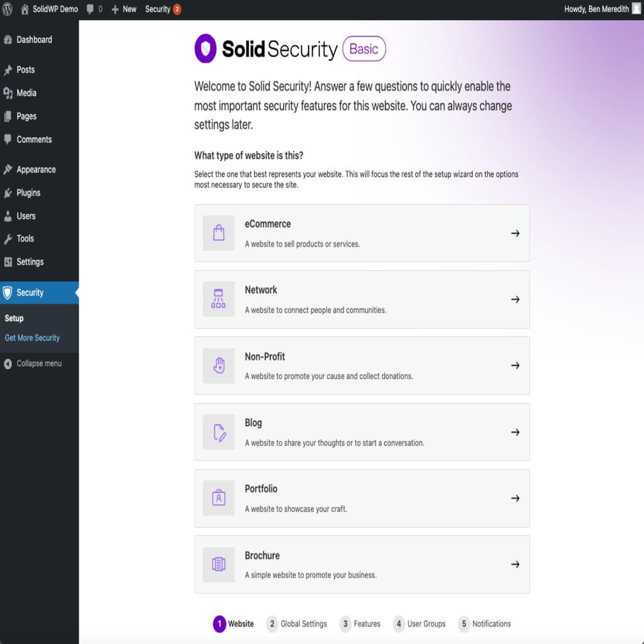Click the Collapse menu arrow icon
This screenshot has height=644, width=644.
[8, 364]
